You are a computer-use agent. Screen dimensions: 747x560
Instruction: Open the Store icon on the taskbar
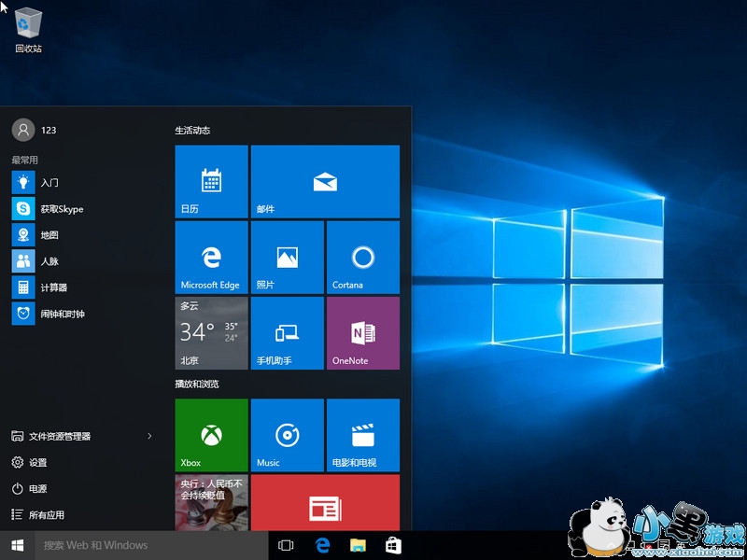(x=393, y=545)
